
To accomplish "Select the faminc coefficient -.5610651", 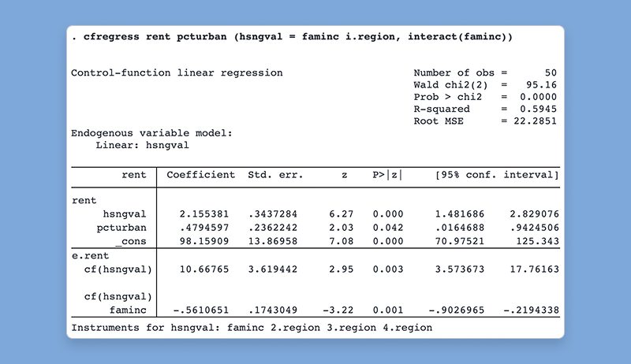I will (x=200, y=311).
